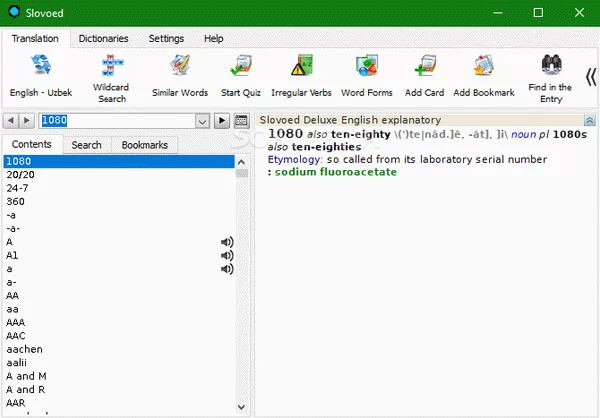Select 20/20 entry in word list

coord(119,175)
